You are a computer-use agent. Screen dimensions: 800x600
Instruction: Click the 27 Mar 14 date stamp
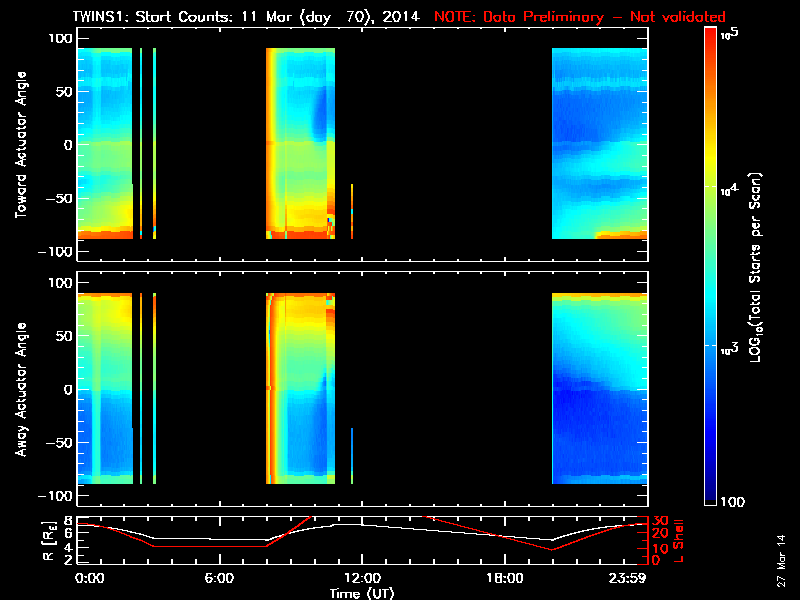pos(781,561)
